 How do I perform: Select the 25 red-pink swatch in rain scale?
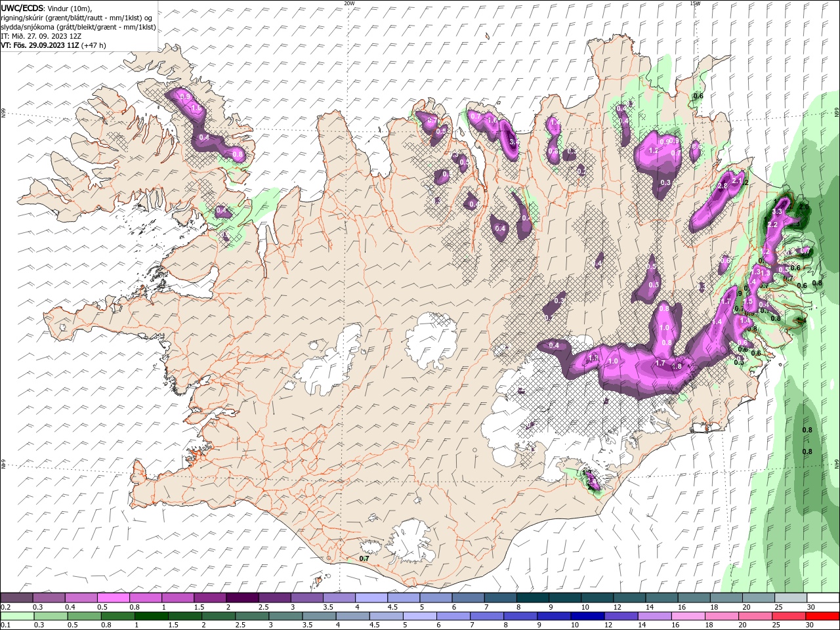click(x=790, y=616)
